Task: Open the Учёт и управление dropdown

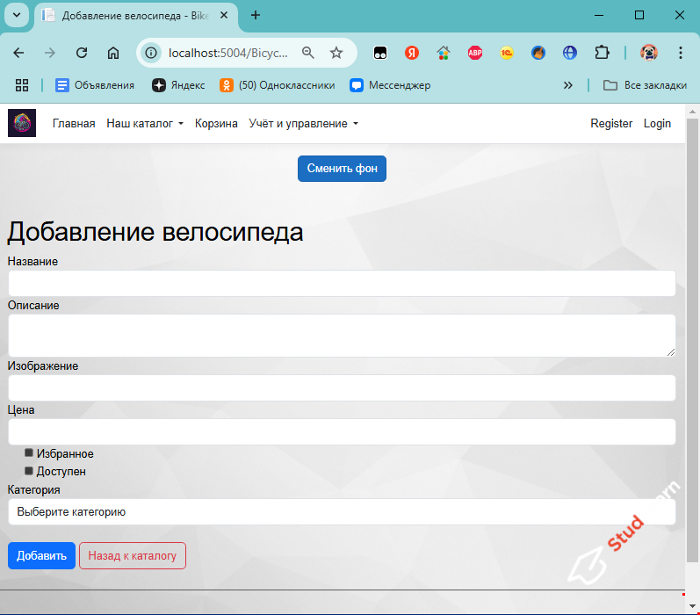Action: 303,124
